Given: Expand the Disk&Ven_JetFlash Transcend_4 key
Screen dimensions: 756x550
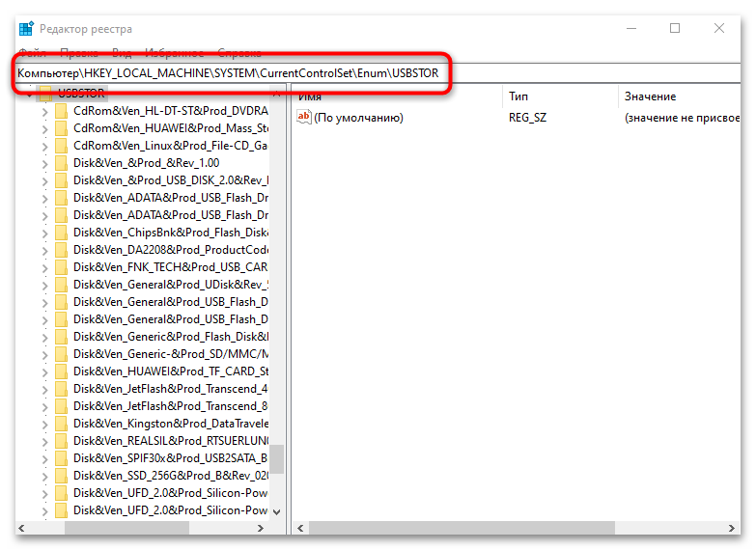Looking at the screenshot, I should pyautogui.click(x=44, y=389).
